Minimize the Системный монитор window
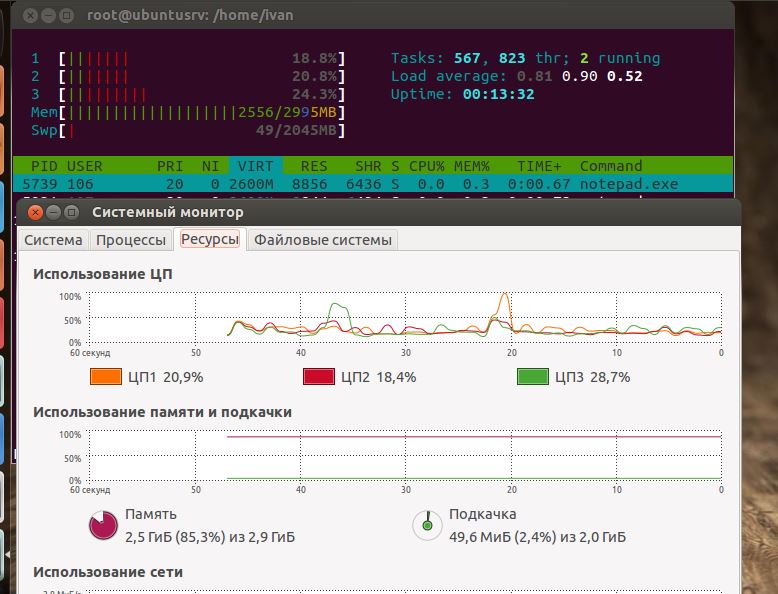This screenshot has height=594, width=778. [51, 212]
